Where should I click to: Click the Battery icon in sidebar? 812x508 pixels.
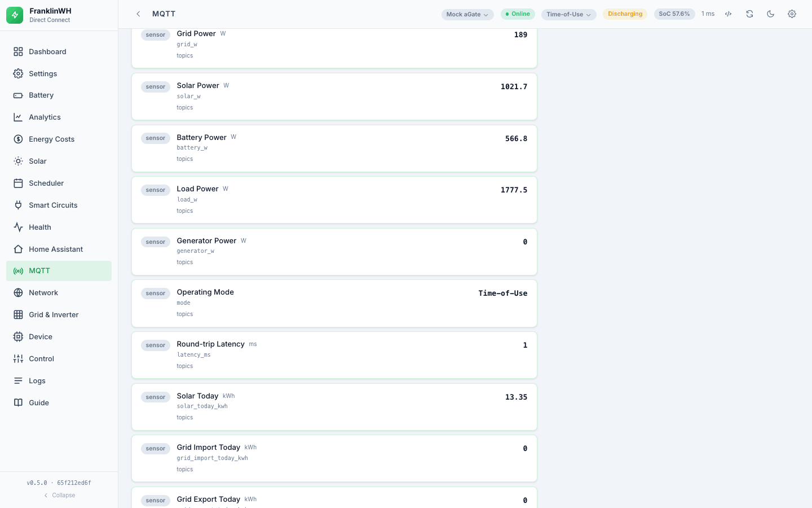pyautogui.click(x=18, y=95)
